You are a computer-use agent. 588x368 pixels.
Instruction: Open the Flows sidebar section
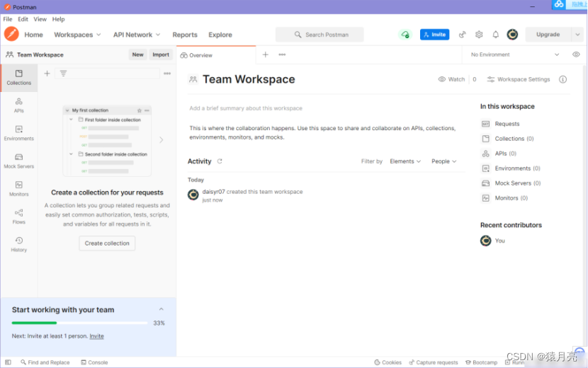[x=18, y=217]
